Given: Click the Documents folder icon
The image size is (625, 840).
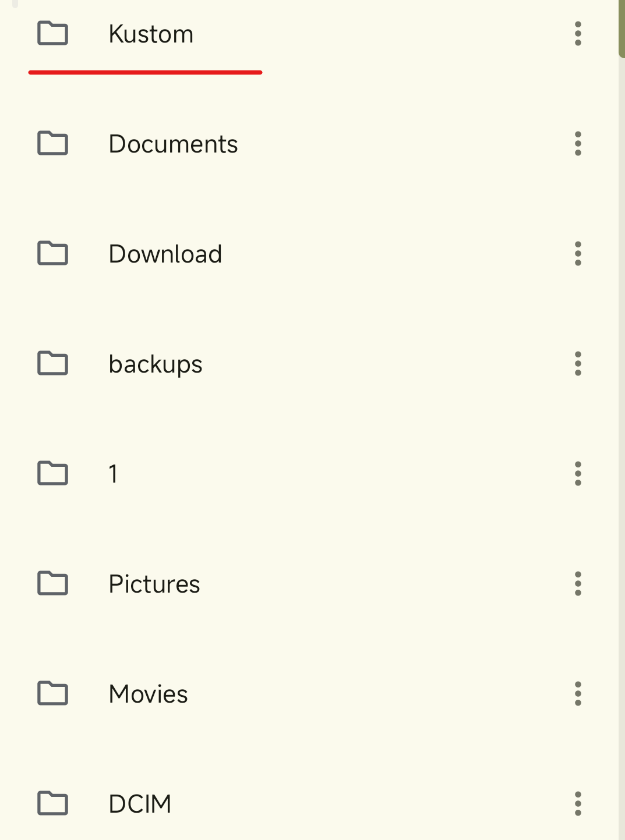Looking at the screenshot, I should coord(52,143).
